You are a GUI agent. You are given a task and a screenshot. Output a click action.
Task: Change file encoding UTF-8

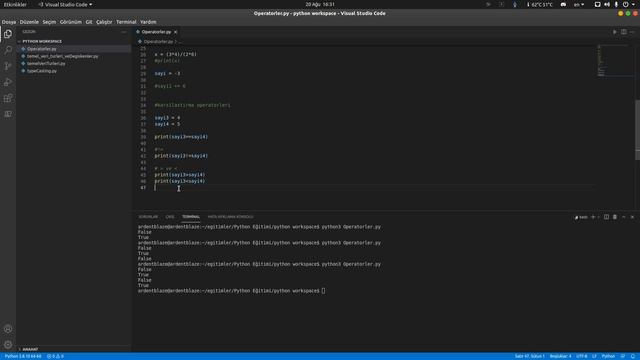click(x=582, y=356)
